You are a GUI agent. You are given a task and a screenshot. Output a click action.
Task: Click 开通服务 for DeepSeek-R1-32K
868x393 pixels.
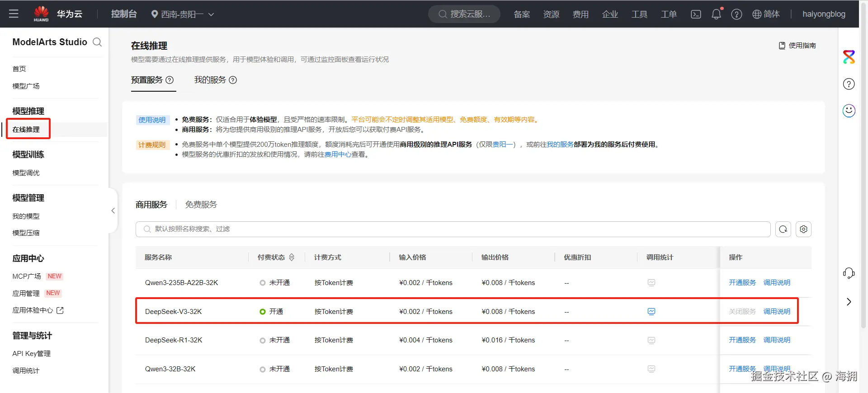(x=742, y=340)
